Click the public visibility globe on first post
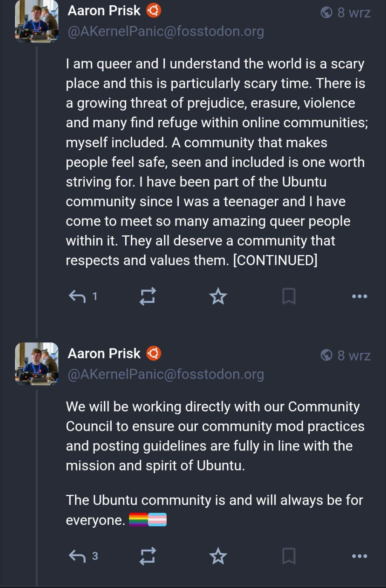Image resolution: width=386 pixels, height=588 pixels. 326,13
